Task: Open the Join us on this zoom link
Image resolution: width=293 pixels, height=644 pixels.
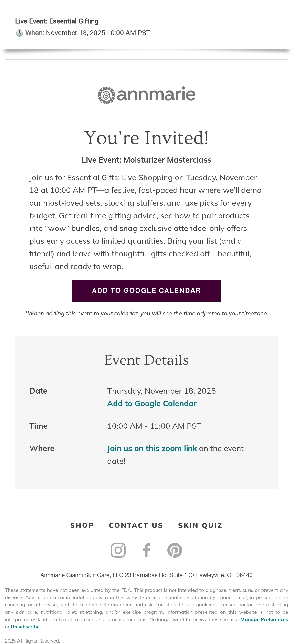Action: coord(152,448)
